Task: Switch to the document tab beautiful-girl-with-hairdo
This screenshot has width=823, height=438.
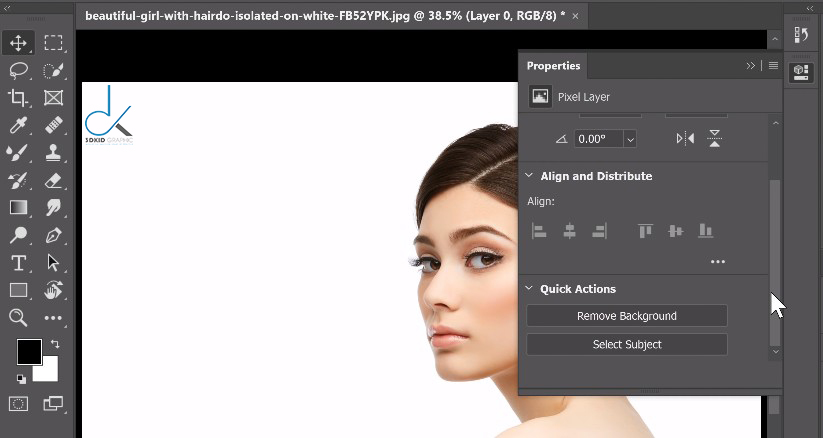Action: click(x=325, y=16)
